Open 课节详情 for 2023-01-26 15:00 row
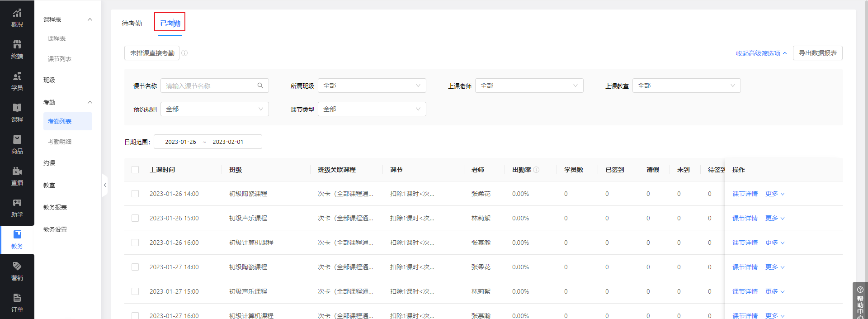 pyautogui.click(x=745, y=218)
